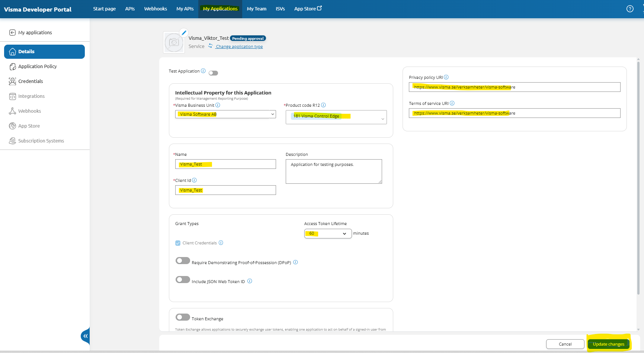Show info for Product code R12

click(323, 105)
